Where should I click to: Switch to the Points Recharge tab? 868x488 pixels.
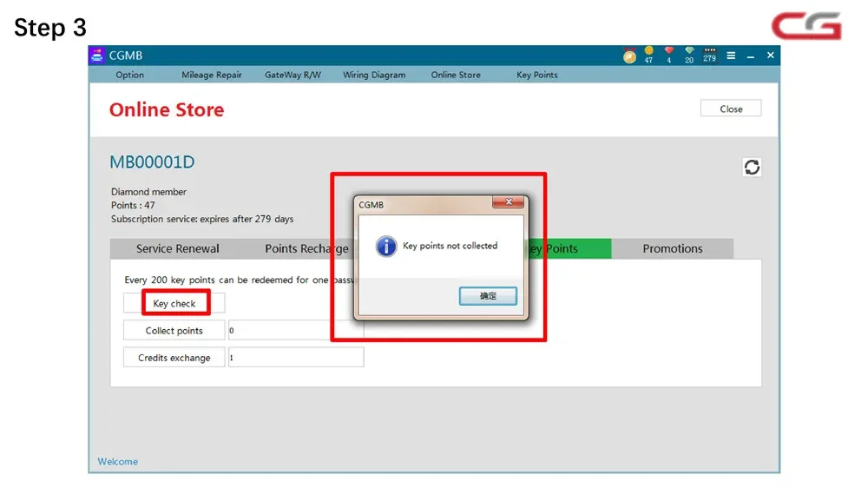point(306,248)
